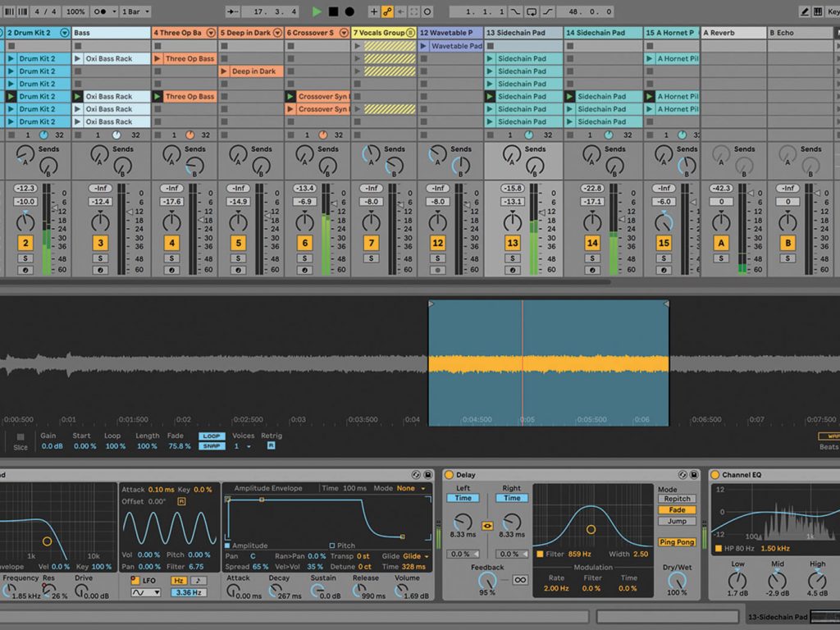Click the global Stop transport icon
This screenshot has width=840, height=630.
332,11
